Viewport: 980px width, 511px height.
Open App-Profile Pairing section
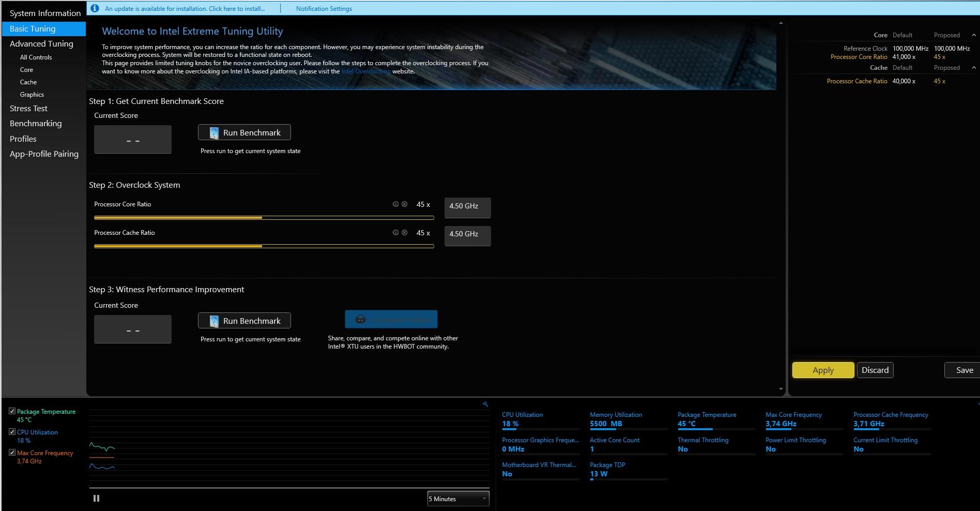(44, 154)
